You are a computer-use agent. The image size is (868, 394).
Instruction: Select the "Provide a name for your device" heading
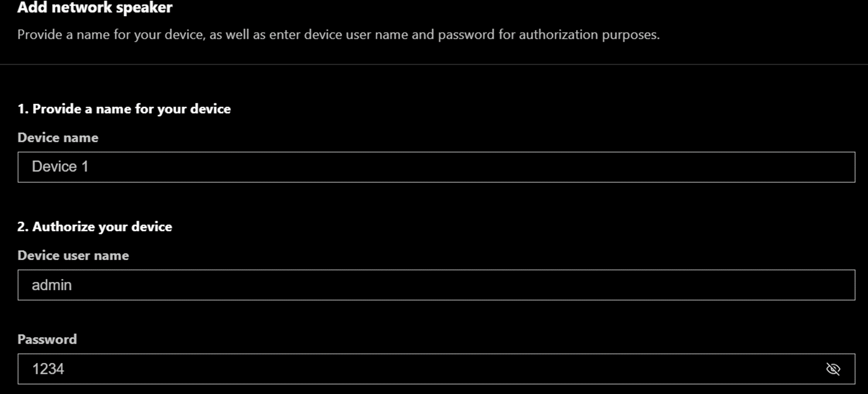(132, 109)
